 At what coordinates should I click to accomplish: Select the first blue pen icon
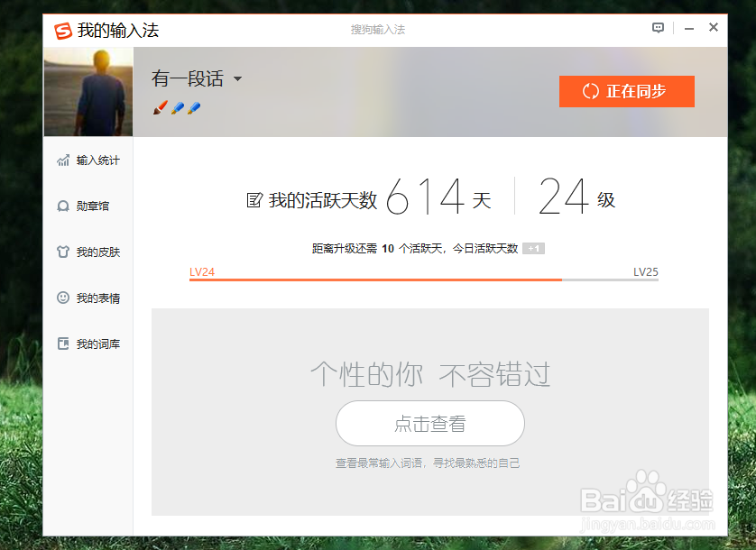[x=176, y=107]
